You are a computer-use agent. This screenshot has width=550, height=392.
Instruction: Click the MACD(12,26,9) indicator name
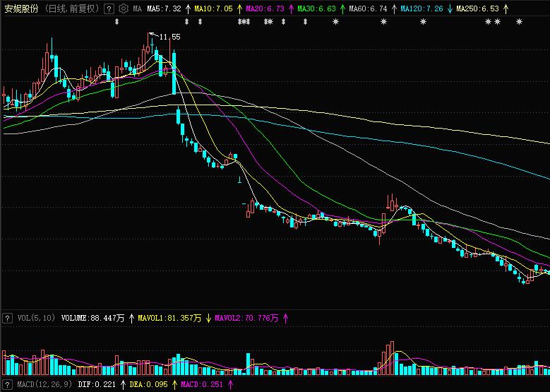(x=44, y=385)
